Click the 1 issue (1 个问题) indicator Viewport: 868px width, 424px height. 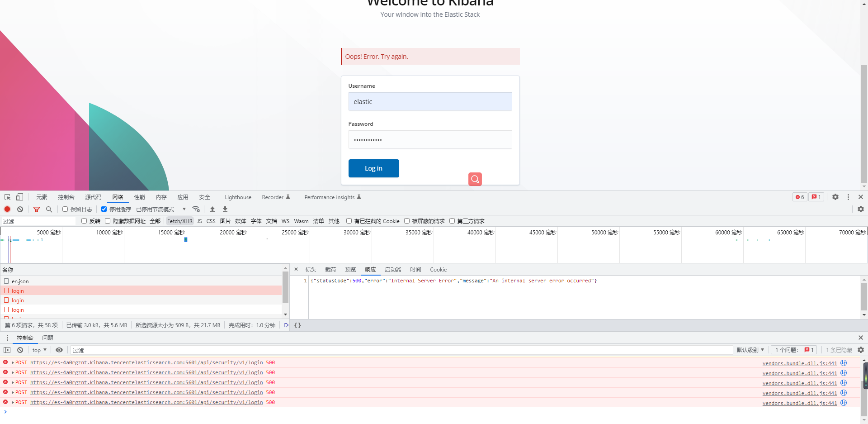click(794, 350)
